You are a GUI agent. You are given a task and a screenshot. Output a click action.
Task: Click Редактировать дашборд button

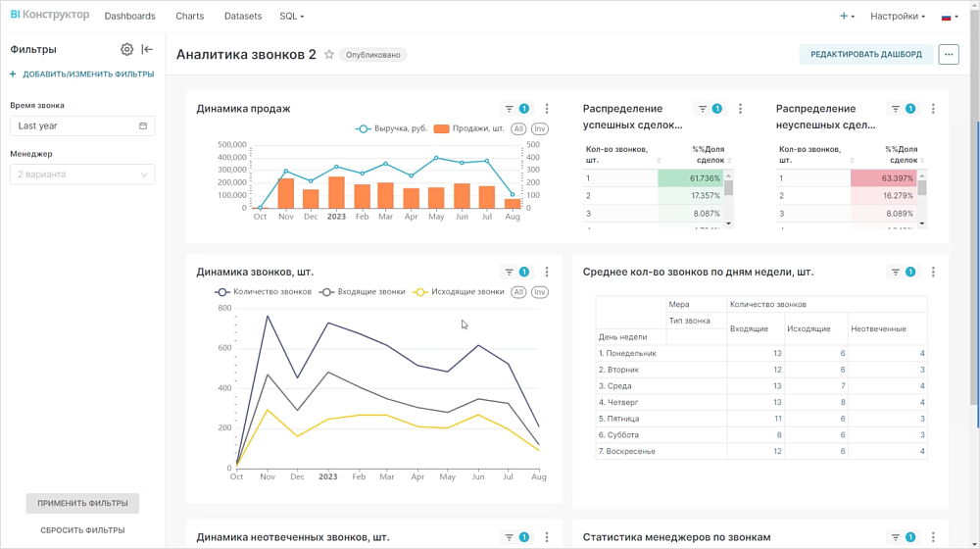coord(865,55)
